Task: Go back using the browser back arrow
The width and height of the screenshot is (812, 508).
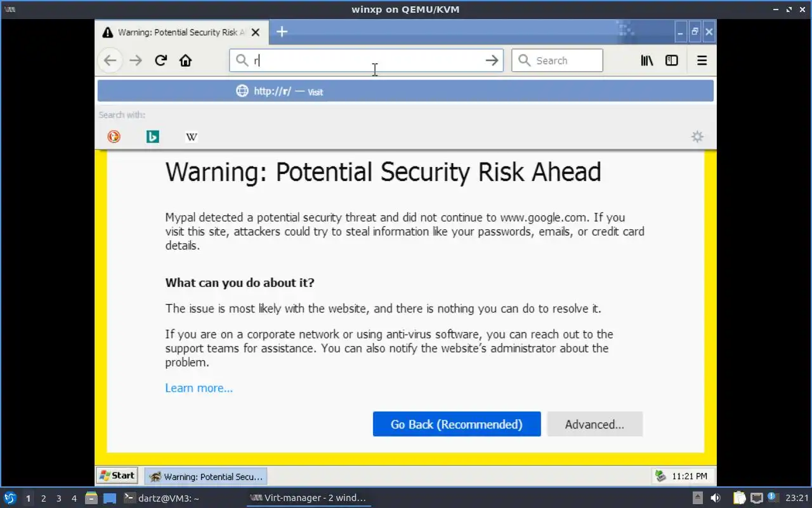Action: [x=110, y=60]
